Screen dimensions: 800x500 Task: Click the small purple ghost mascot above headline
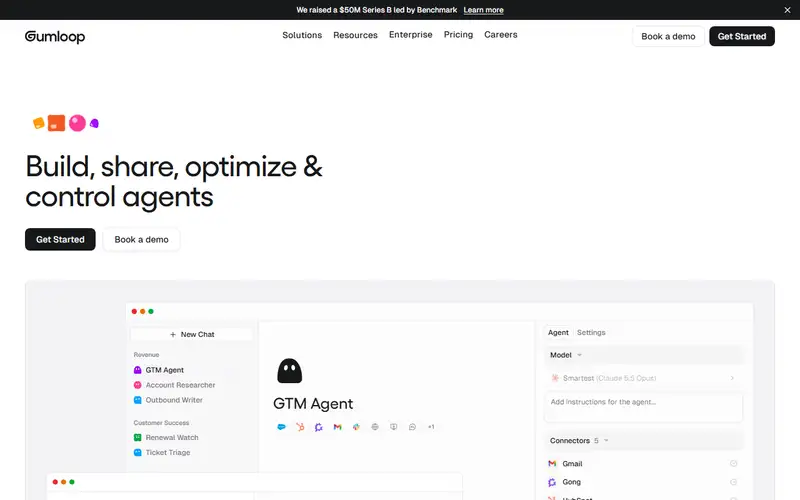pos(94,123)
